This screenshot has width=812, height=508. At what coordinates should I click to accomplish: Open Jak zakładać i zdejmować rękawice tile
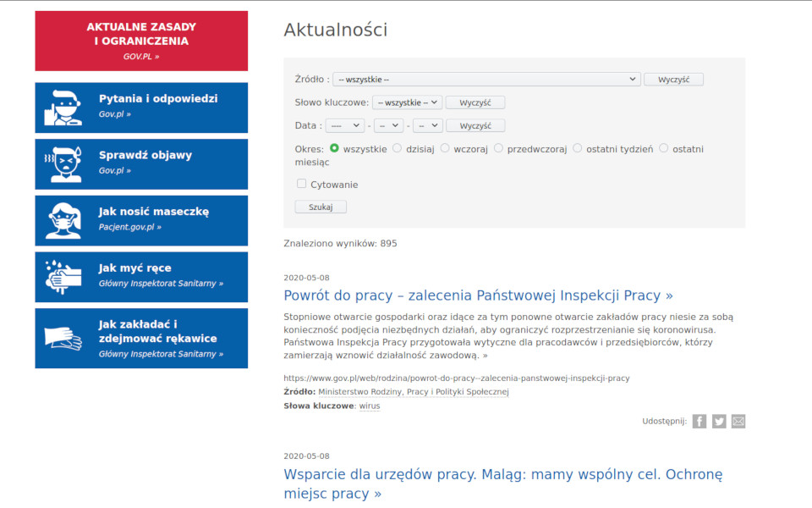point(141,339)
